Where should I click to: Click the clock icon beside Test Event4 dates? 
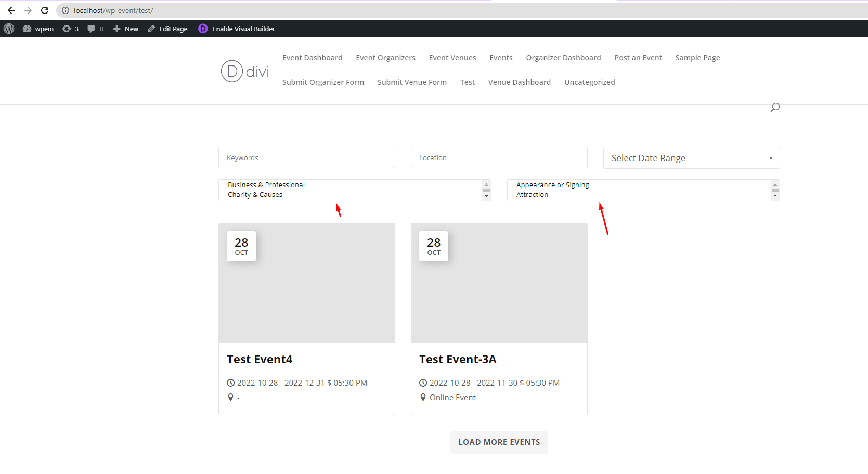coord(230,383)
